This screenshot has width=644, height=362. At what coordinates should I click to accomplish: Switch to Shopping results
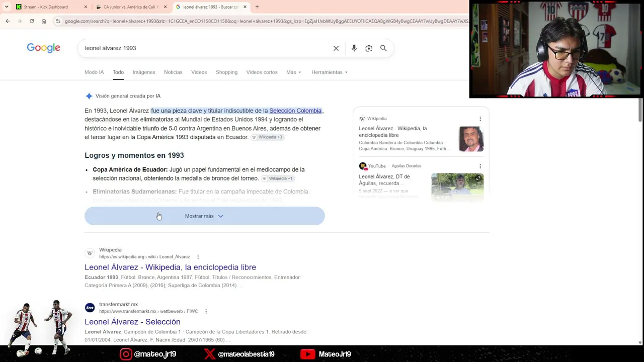(226, 72)
